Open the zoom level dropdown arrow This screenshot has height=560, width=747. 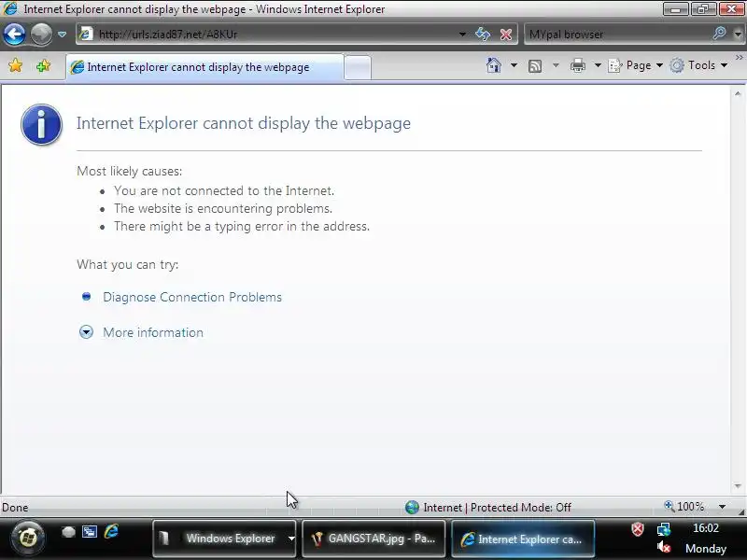(x=722, y=507)
